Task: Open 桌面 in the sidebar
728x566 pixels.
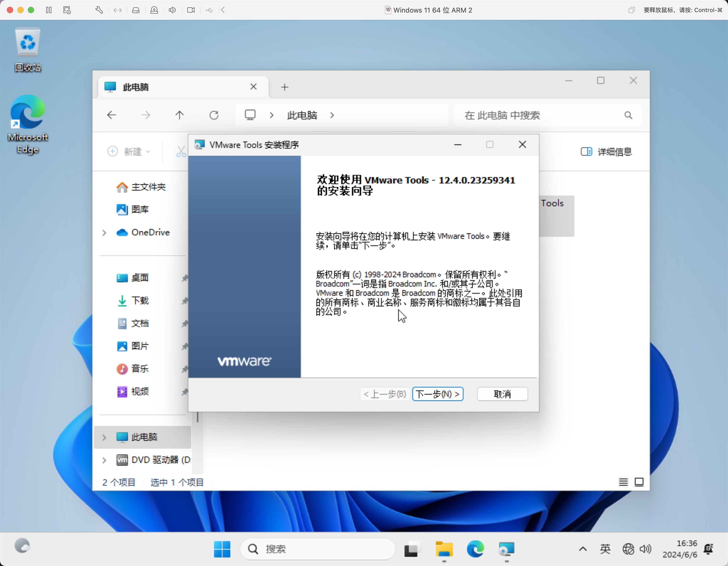Action: pos(133,278)
